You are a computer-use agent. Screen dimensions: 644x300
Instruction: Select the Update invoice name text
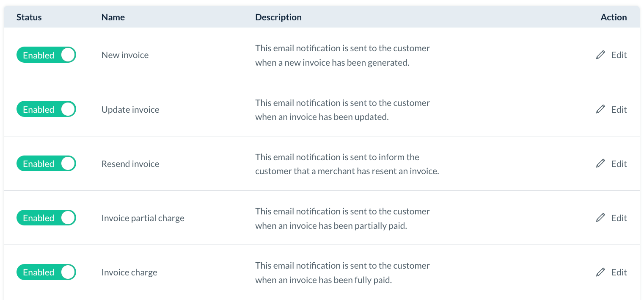(130, 110)
